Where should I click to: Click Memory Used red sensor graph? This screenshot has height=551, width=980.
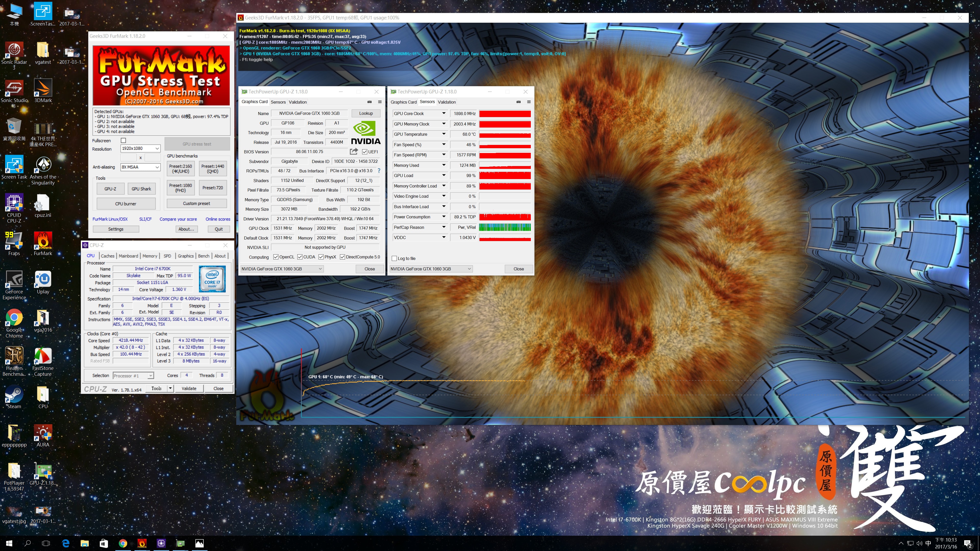click(x=505, y=165)
